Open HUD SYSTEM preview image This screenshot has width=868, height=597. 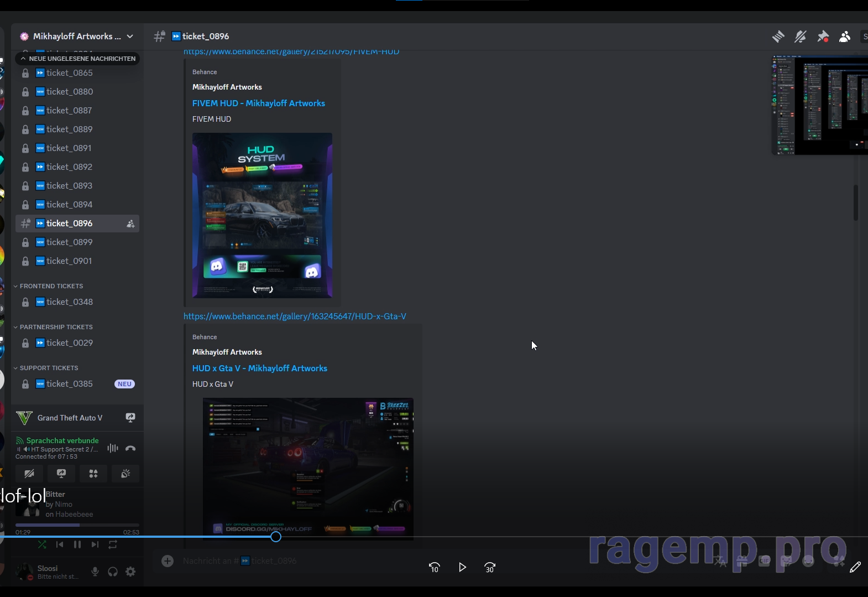262,215
